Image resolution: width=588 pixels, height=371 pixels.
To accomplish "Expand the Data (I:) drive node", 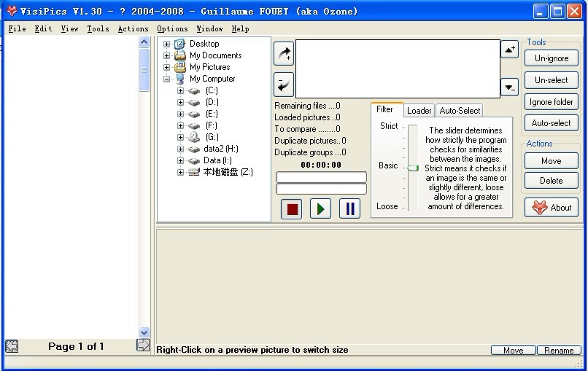I will pos(180,160).
